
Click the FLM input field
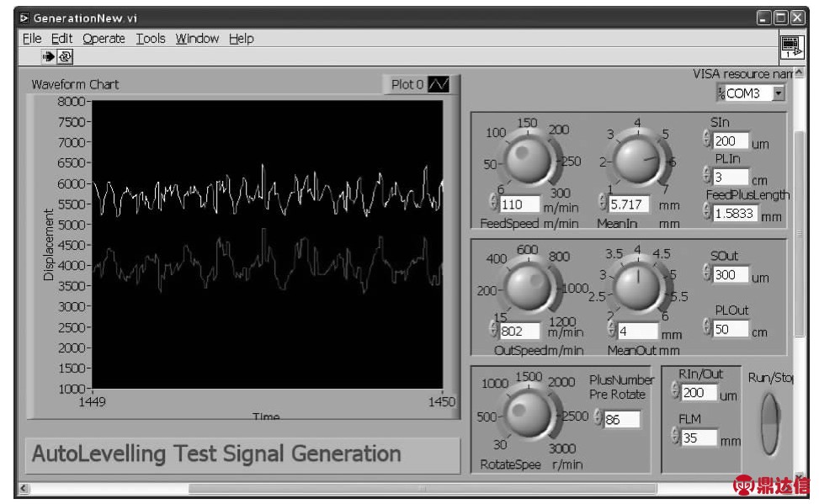(x=698, y=438)
